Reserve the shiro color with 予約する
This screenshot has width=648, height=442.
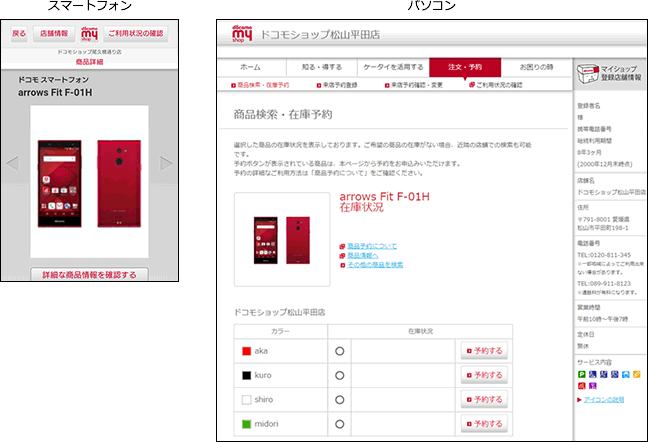pyautogui.click(x=484, y=399)
